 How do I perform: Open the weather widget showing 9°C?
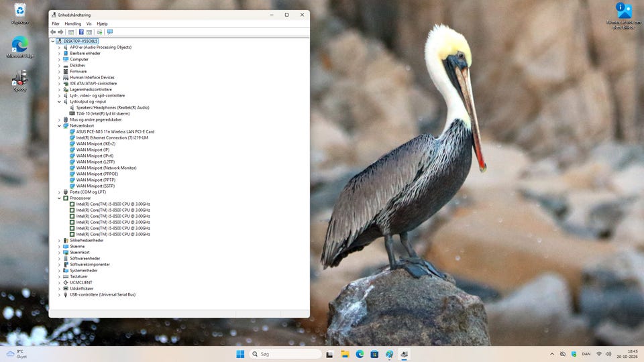(x=16, y=354)
